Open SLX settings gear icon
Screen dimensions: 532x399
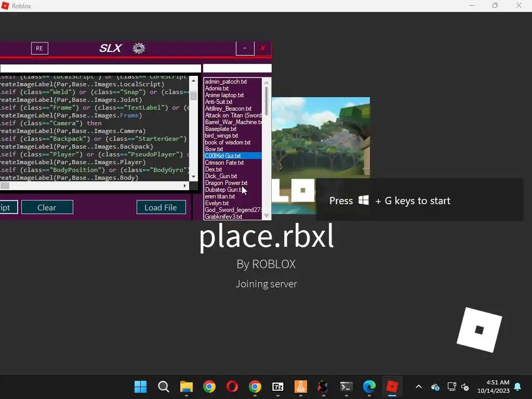[139, 48]
